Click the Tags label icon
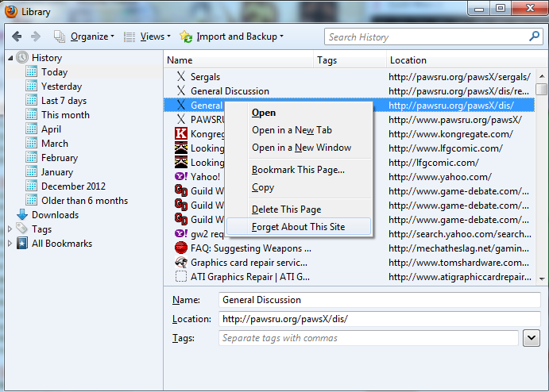This screenshot has width=549, height=392. (x=22, y=229)
